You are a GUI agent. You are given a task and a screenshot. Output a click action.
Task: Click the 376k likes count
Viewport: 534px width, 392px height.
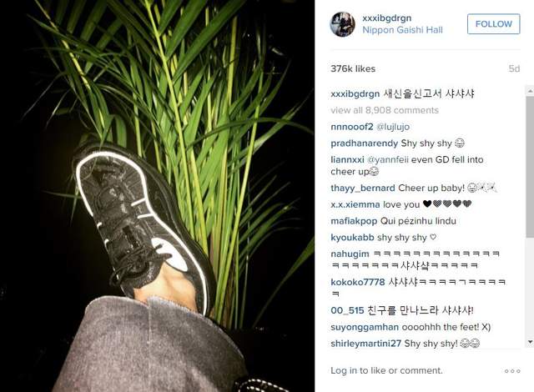pyautogui.click(x=353, y=68)
